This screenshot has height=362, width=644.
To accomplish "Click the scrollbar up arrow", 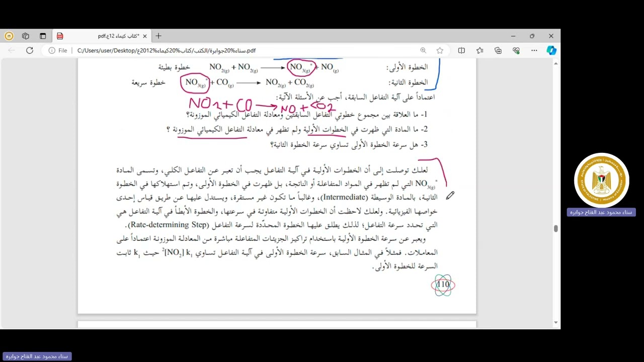I will [x=555, y=63].
